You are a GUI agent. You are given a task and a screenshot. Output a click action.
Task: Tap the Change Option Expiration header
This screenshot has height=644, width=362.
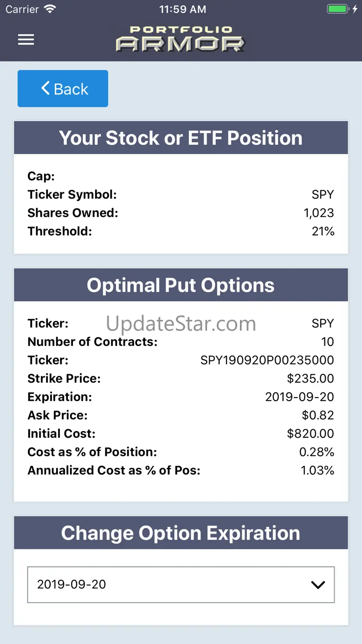181,533
